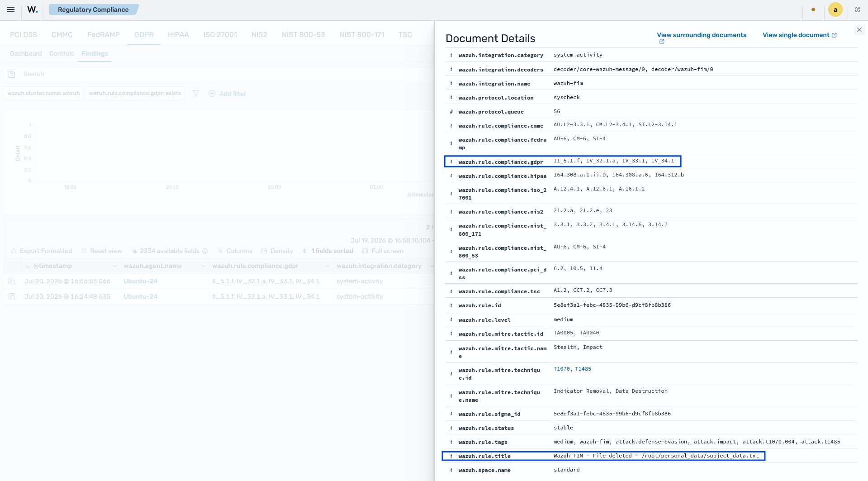Image resolution: width=868 pixels, height=481 pixels.
Task: Click Reset view button
Action: pyautogui.click(x=101, y=251)
